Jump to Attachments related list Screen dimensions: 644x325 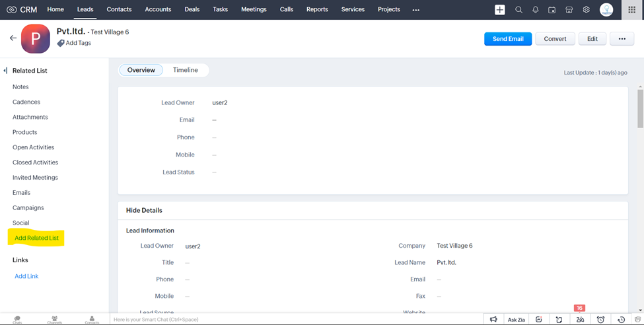pyautogui.click(x=30, y=117)
